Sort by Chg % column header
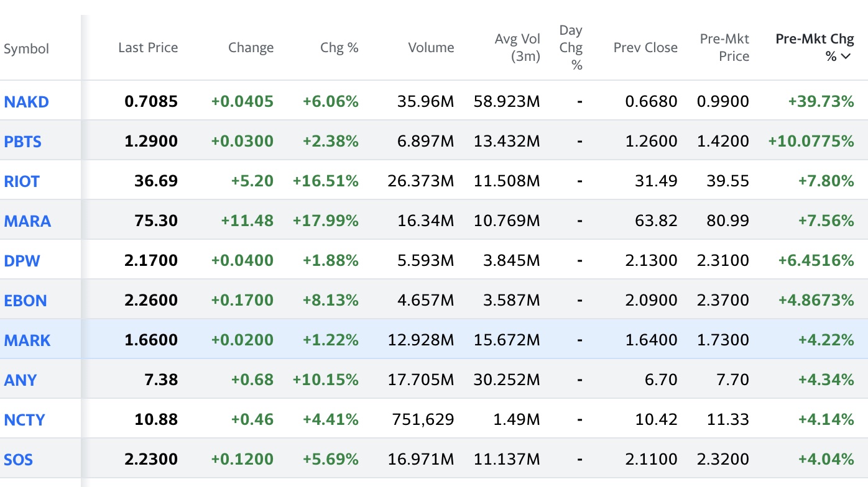 click(339, 48)
